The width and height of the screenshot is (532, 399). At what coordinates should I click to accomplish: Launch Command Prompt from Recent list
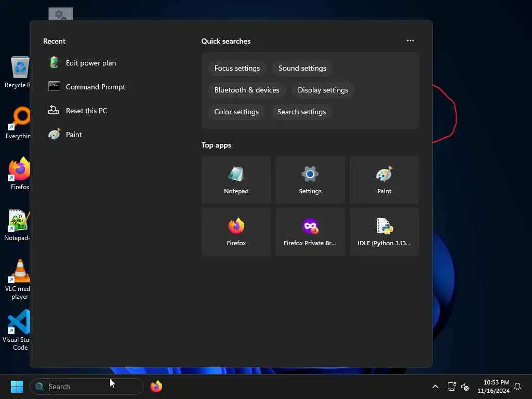point(87,87)
